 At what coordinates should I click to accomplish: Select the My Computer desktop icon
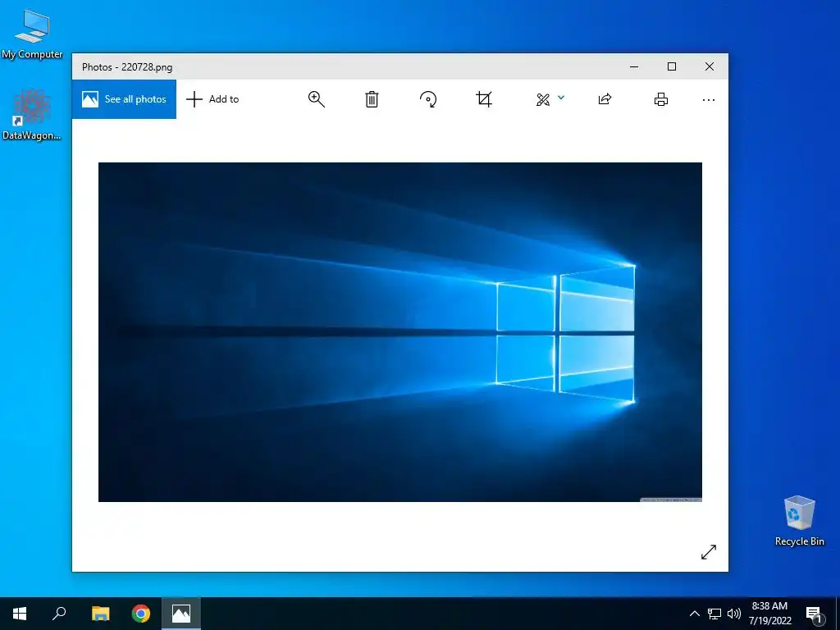[x=32, y=34]
